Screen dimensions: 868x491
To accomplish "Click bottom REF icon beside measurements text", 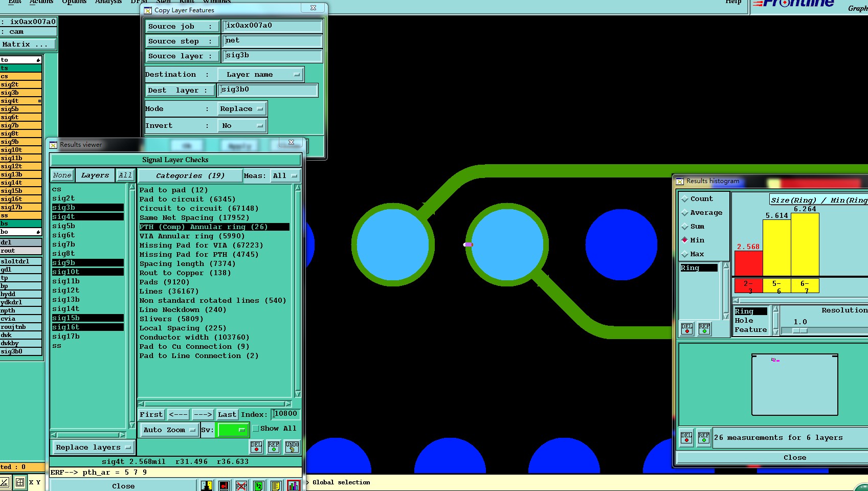I will point(704,438).
